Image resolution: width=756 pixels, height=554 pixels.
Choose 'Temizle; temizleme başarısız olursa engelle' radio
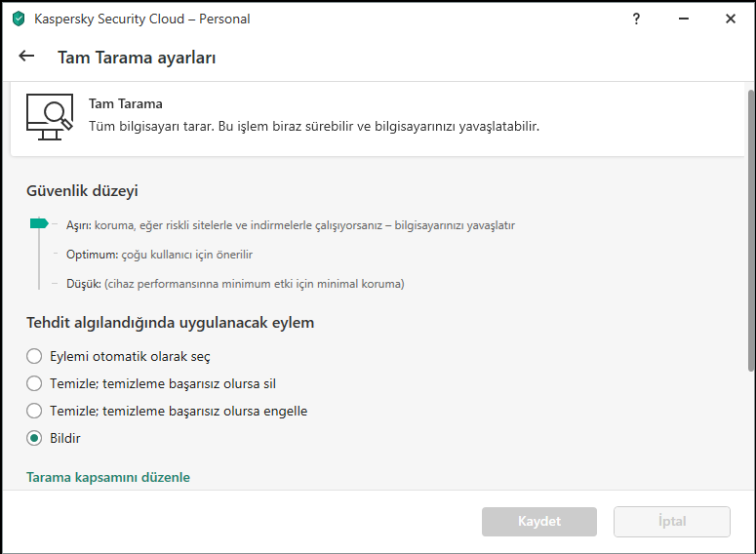tap(34, 411)
